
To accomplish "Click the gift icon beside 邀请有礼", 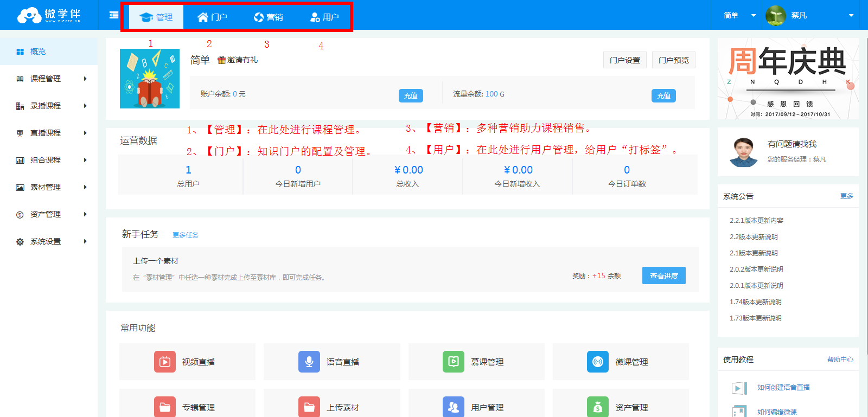I will (x=221, y=60).
